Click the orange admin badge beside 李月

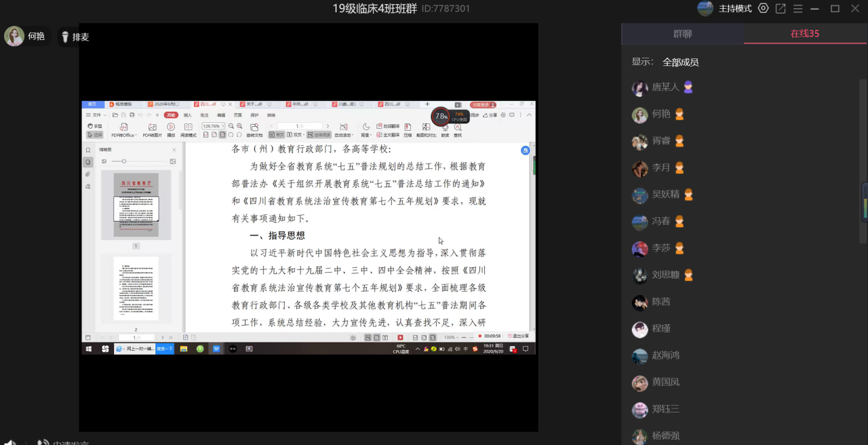(679, 168)
